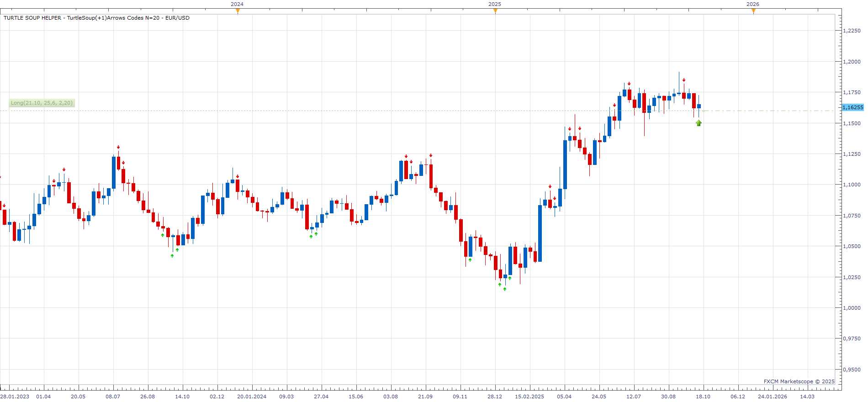
Task: Click the 26.08 date label
Action: point(148,397)
